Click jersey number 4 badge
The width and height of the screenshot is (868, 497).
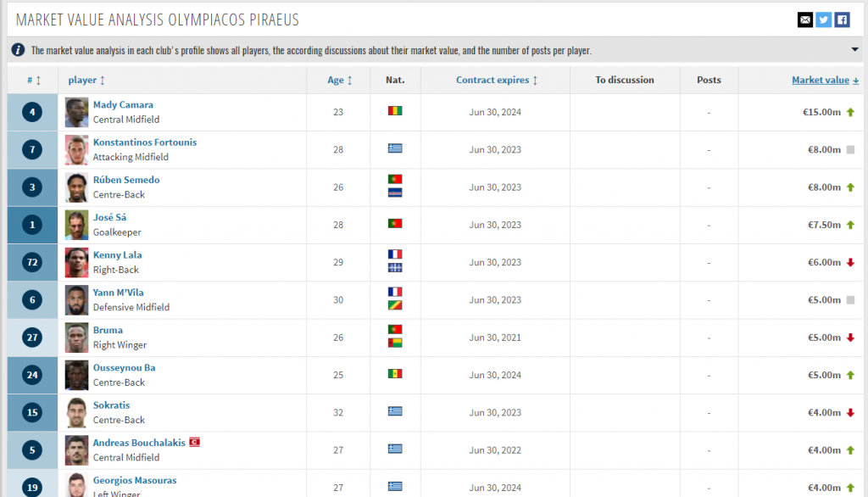[x=31, y=112]
